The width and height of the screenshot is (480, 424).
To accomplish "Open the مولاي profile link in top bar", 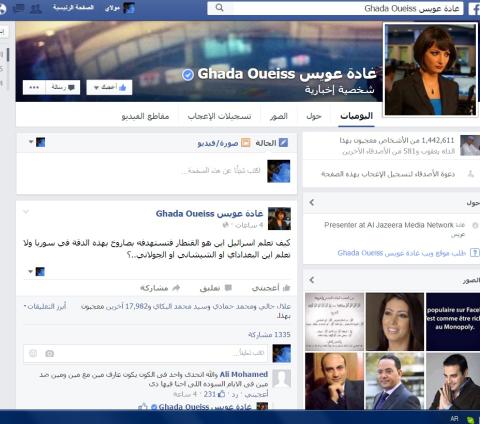I will pos(112,8).
